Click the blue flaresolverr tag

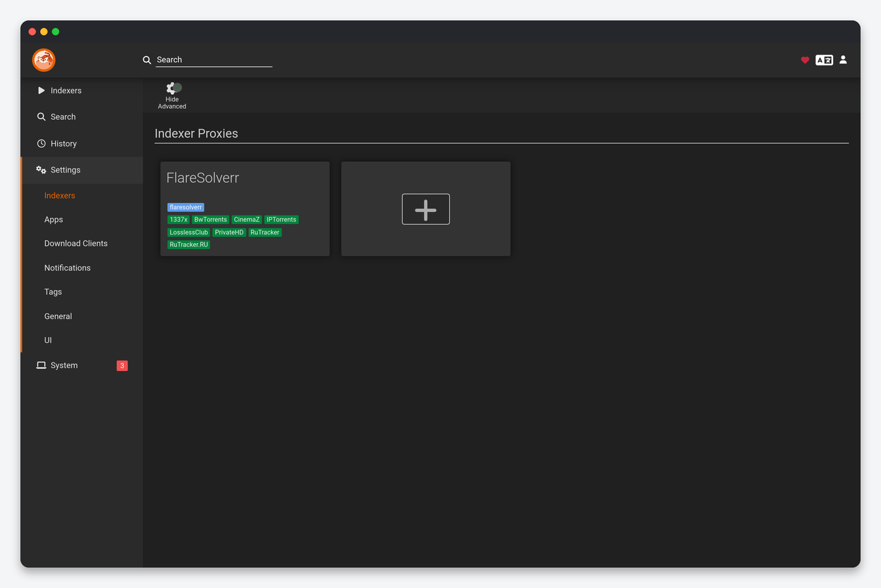pos(186,207)
